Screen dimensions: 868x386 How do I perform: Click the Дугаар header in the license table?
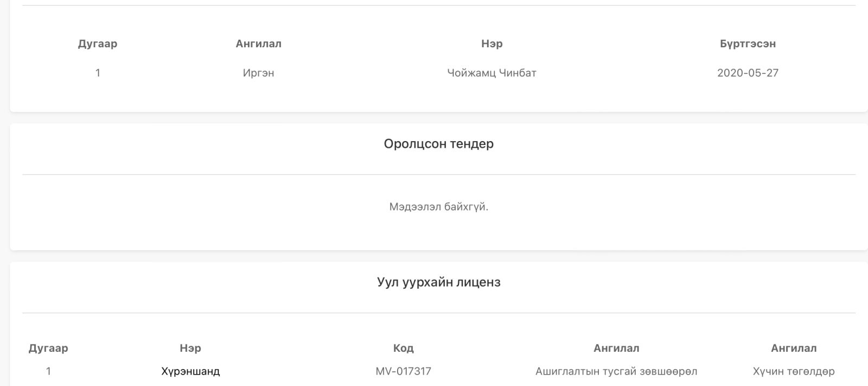pos(48,348)
